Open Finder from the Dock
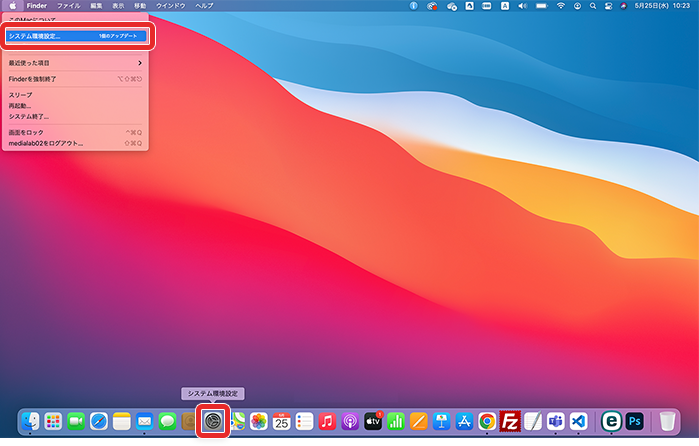This screenshot has width=699, height=446. click(x=30, y=421)
